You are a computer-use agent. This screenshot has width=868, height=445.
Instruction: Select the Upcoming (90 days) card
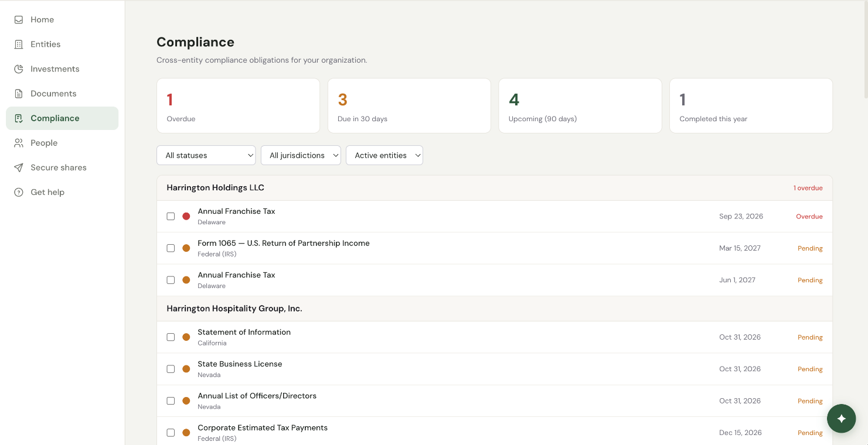(x=580, y=106)
